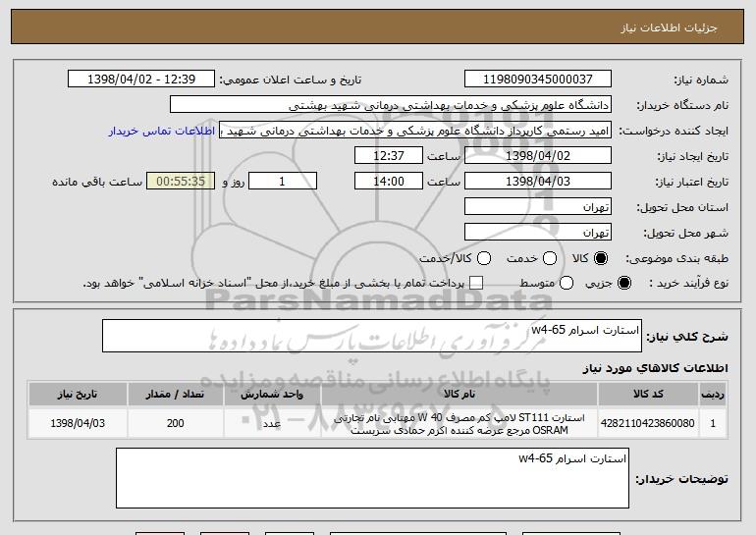The image size is (756, 535).
Task: Click the نام کالا column header
Action: [459, 395]
